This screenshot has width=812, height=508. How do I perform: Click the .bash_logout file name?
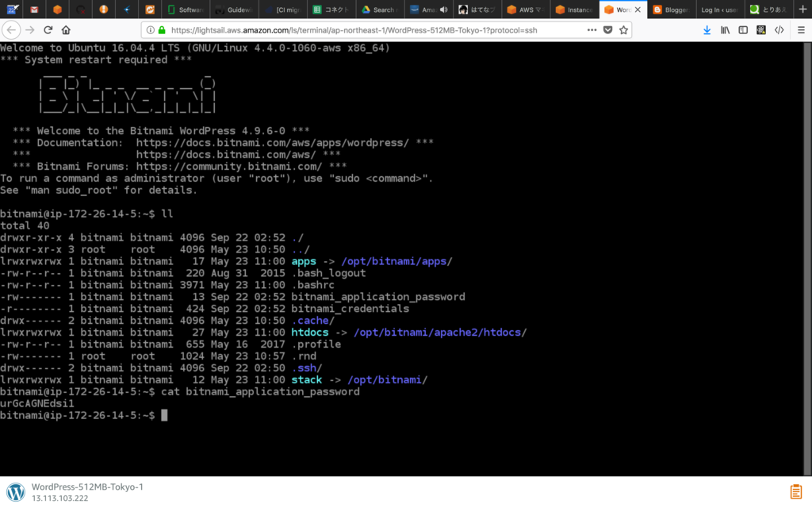328,273
